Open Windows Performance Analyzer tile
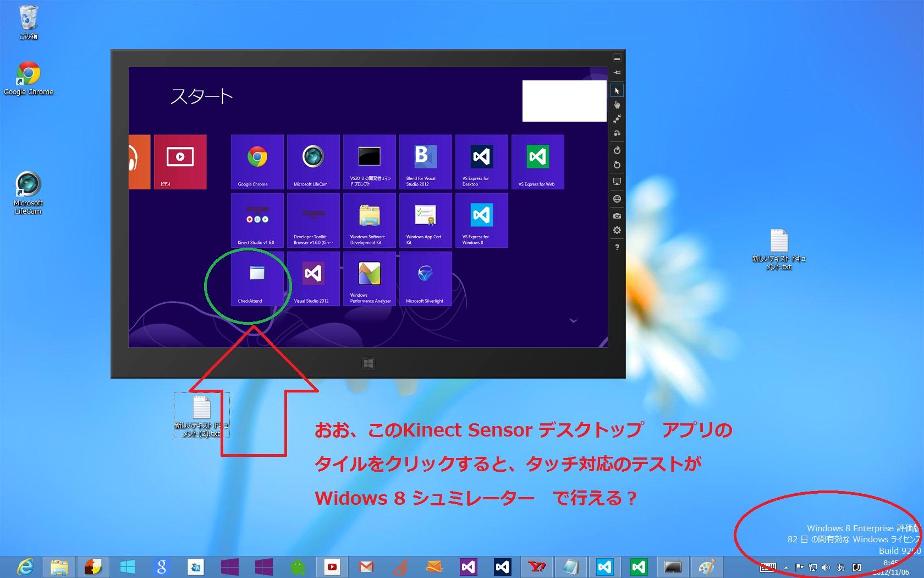Viewport: 924px width, 578px height. pyautogui.click(x=370, y=279)
